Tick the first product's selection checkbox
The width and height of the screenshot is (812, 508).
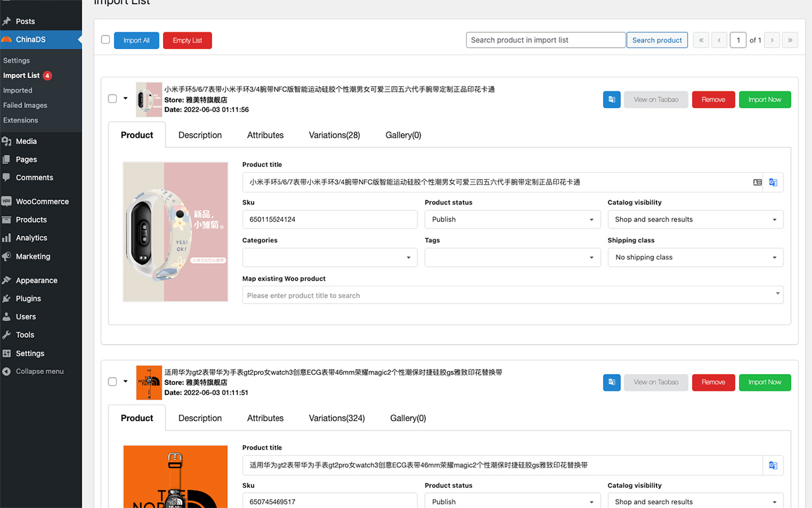[x=112, y=98]
